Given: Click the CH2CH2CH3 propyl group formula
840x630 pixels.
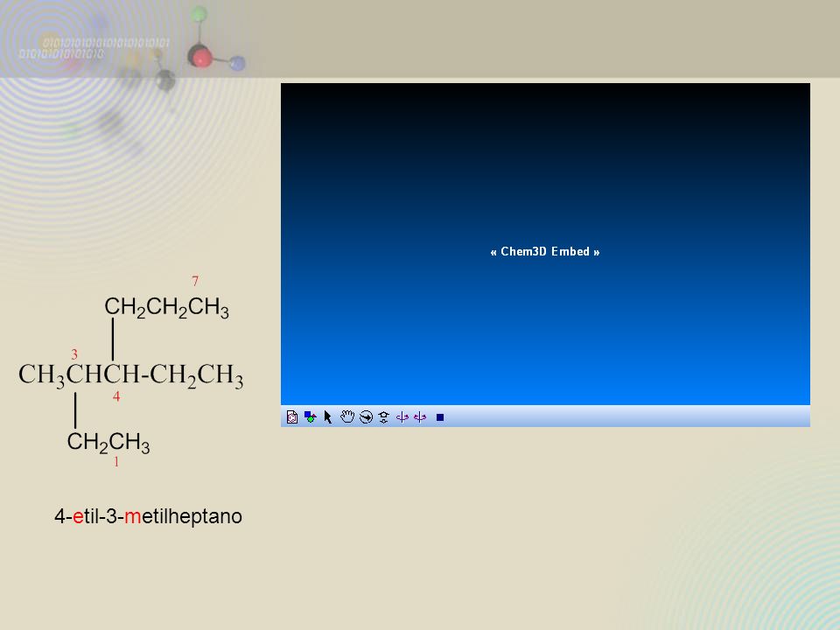Looking at the screenshot, I should pyautogui.click(x=166, y=307).
